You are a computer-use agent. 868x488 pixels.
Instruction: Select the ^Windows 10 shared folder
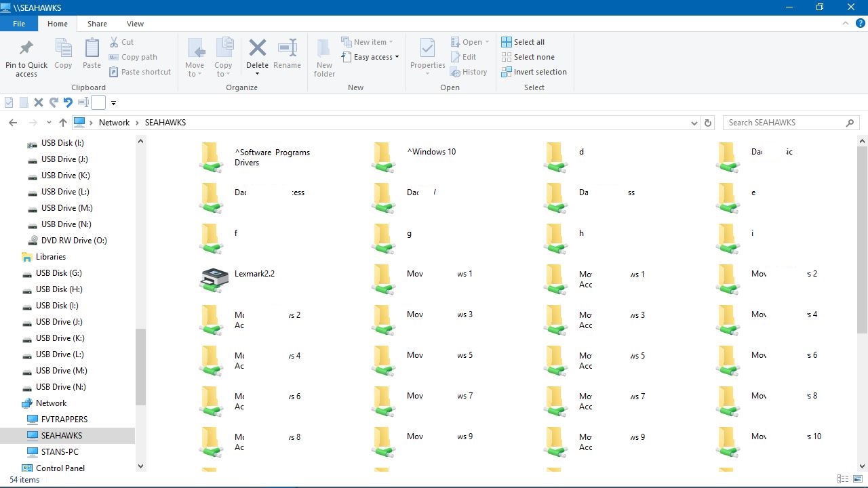click(x=416, y=157)
